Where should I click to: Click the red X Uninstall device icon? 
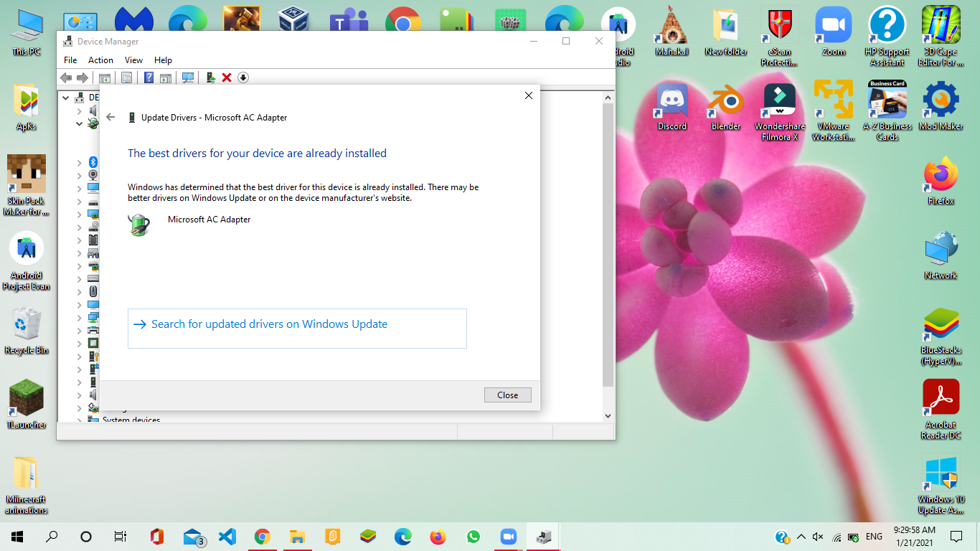tap(227, 77)
